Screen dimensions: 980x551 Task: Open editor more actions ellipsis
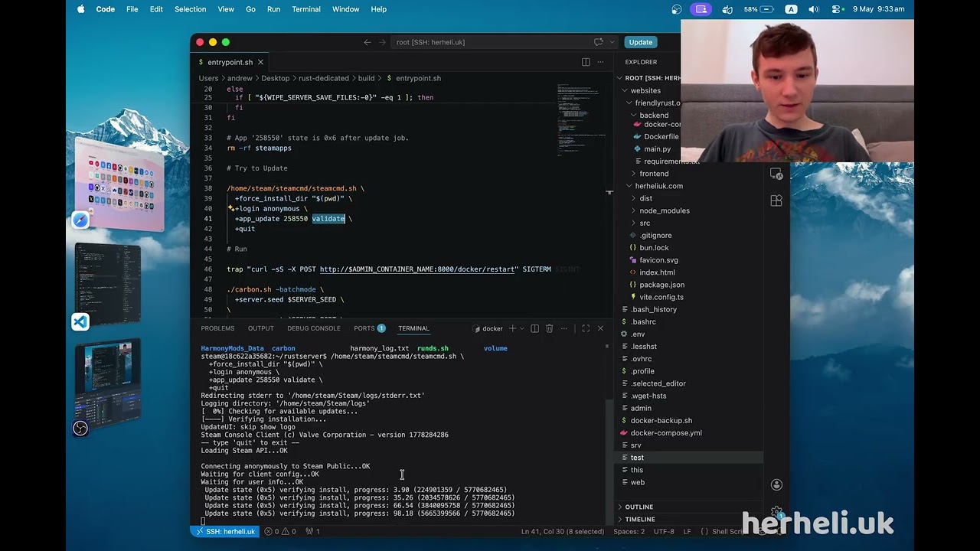(x=600, y=62)
